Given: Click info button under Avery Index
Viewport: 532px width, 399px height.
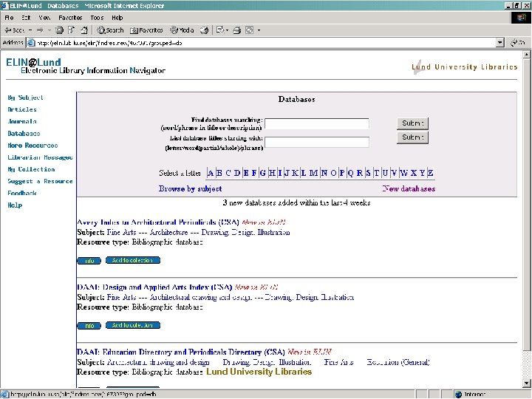Looking at the screenshot, I should [89, 261].
